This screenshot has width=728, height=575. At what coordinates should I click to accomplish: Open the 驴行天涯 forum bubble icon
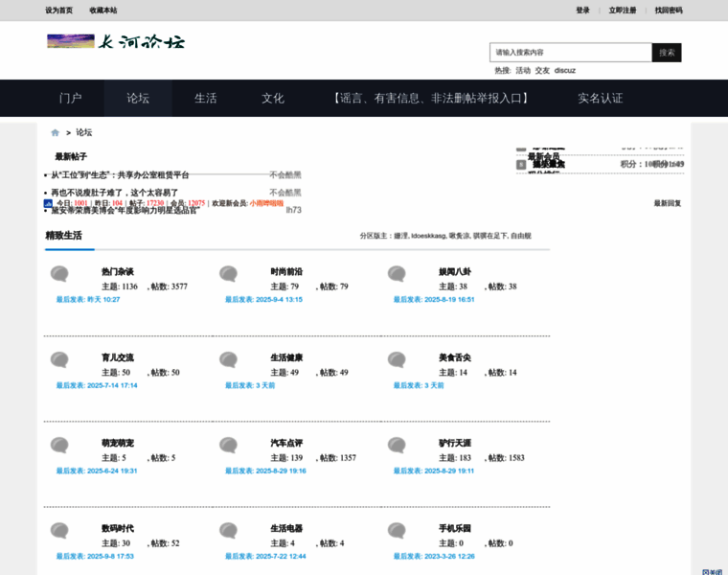pos(397,445)
